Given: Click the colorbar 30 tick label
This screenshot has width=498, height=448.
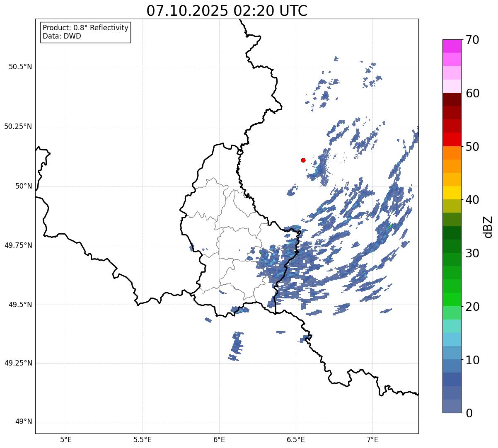Looking at the screenshot, I should click(472, 253).
